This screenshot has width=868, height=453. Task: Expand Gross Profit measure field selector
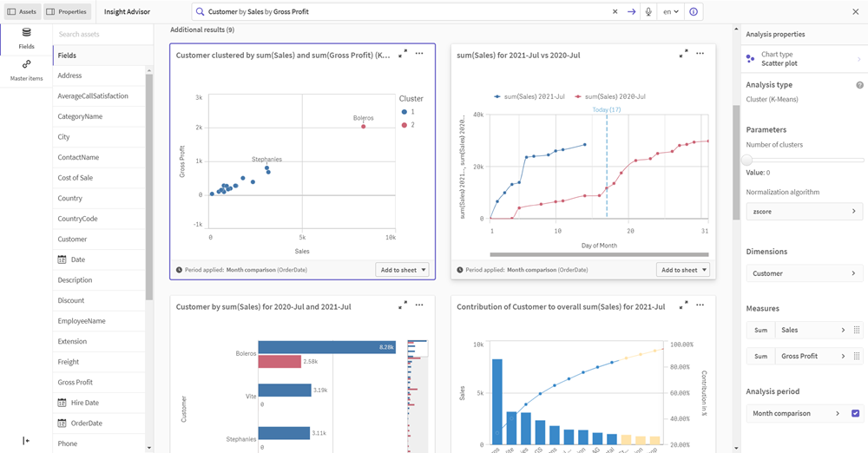click(812, 356)
